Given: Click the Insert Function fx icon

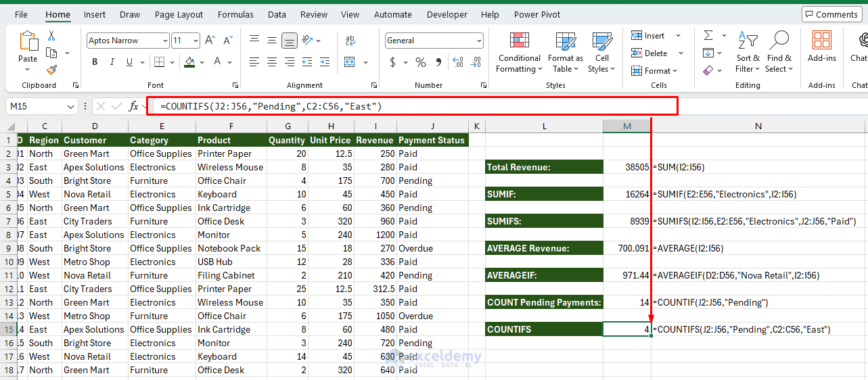Looking at the screenshot, I should [134, 106].
